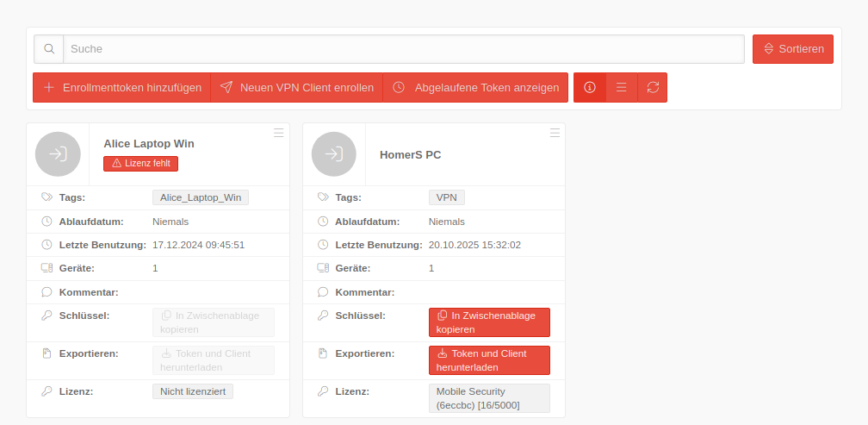Click the Alice_Laptop_Win tag
The height and width of the screenshot is (425, 868).
tap(201, 197)
